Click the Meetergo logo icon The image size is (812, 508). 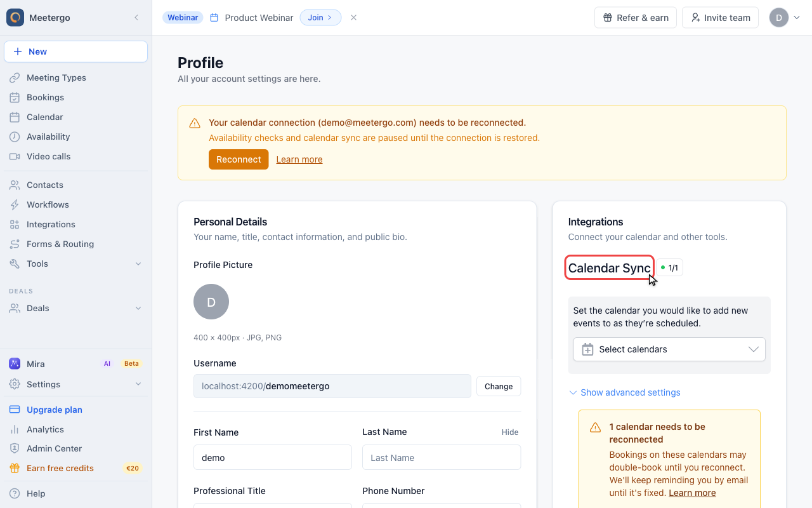tap(15, 17)
